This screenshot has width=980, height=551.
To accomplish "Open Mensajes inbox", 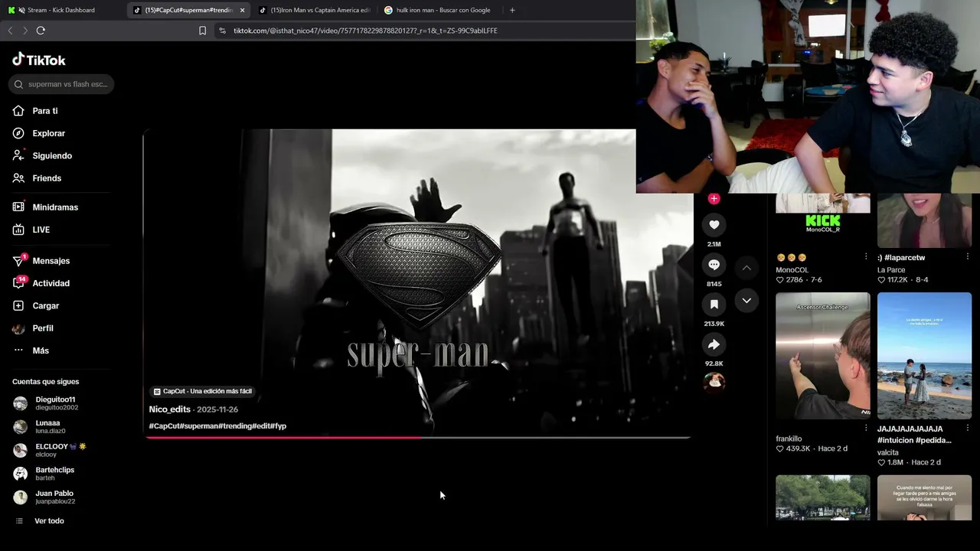I will [41, 261].
